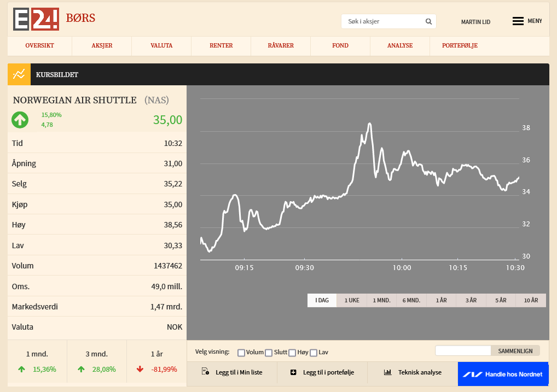Viewport: 557px width, 392px height.
Task: Click the NORWEGIAN AIR SHUTTLE title
Action: [75, 100]
